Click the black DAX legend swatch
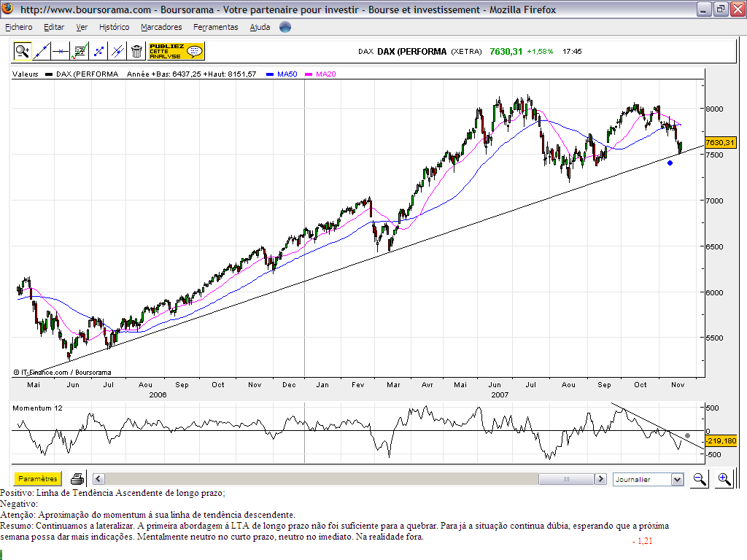 49,74
